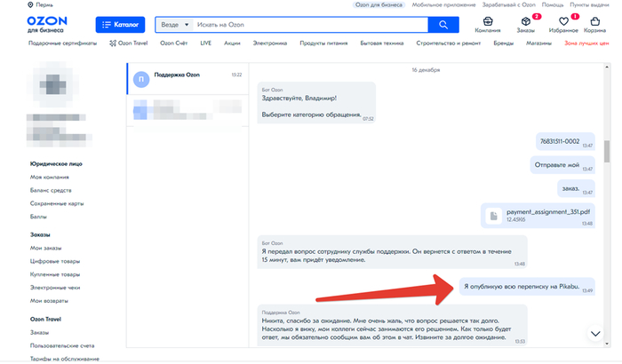Open LIVE navigation item
The width and height of the screenshot is (622, 364).
pos(205,44)
